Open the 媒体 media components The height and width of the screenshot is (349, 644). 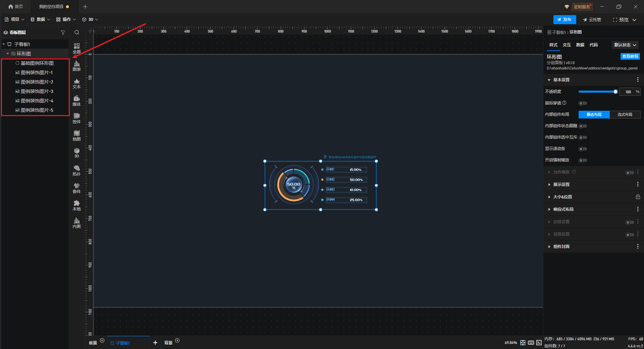tap(77, 101)
